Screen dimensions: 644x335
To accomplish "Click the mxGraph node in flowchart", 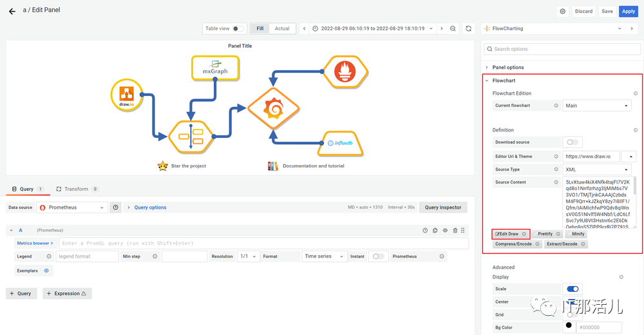I will pos(215,68).
